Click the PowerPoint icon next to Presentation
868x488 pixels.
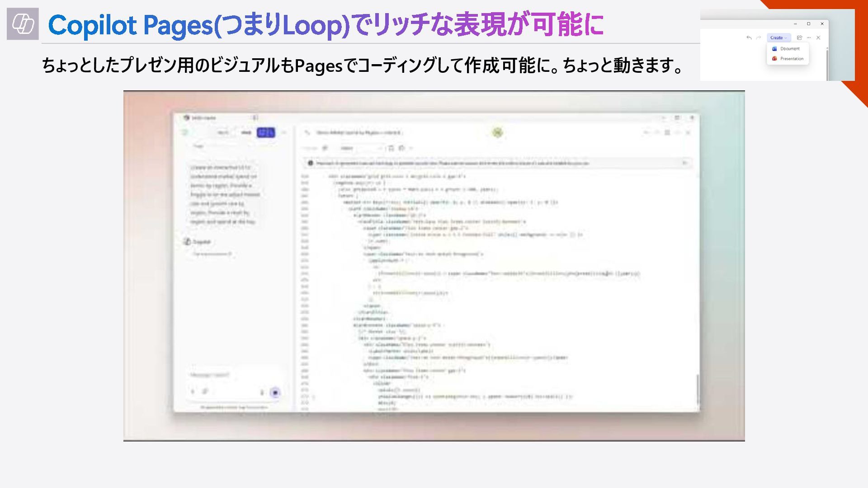(774, 59)
